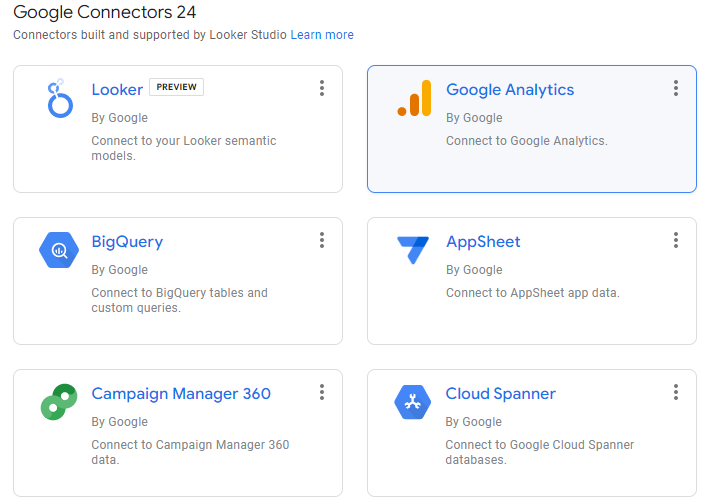712x500 pixels.
Task: Open the Looker card three-dot menu
Action: (322, 88)
